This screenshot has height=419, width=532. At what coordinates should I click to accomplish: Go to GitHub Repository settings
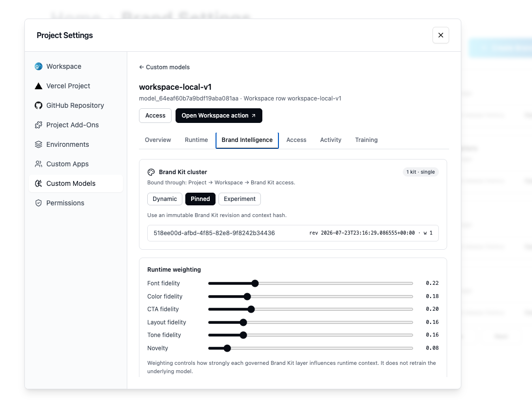tap(76, 105)
